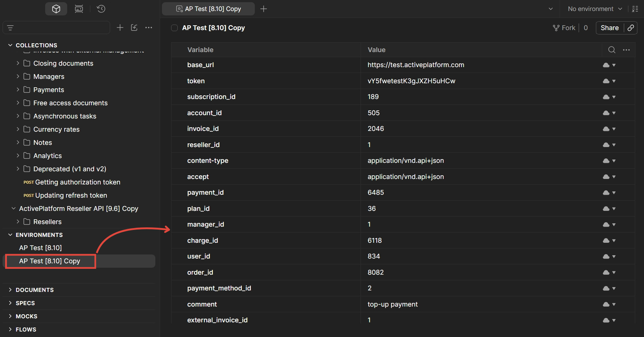The image size is (644, 337).
Task: Focus the sidebar filter input field
Action: point(56,28)
